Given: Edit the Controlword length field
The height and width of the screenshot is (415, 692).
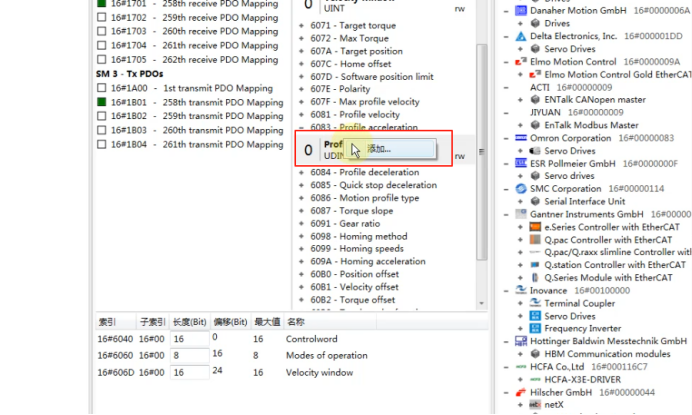Looking at the screenshot, I should pyautogui.click(x=190, y=339).
